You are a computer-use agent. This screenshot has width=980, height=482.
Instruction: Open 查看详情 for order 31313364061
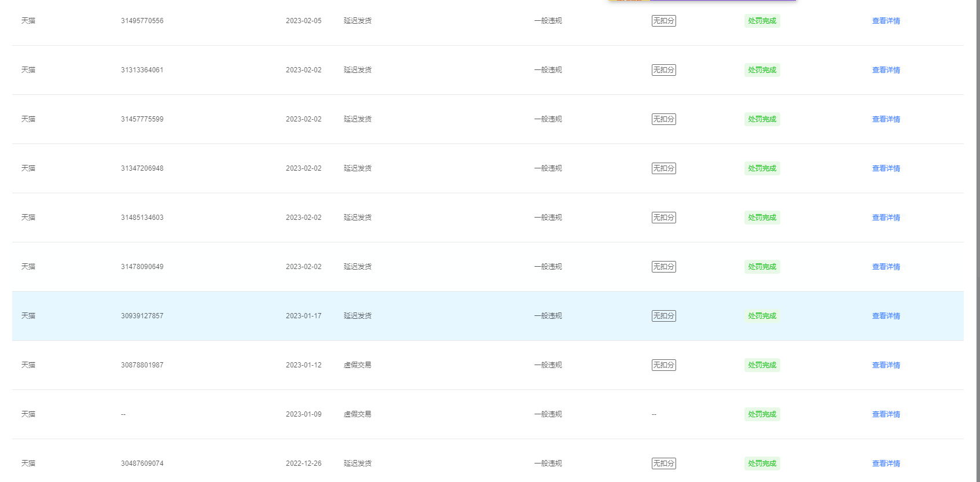[886, 70]
